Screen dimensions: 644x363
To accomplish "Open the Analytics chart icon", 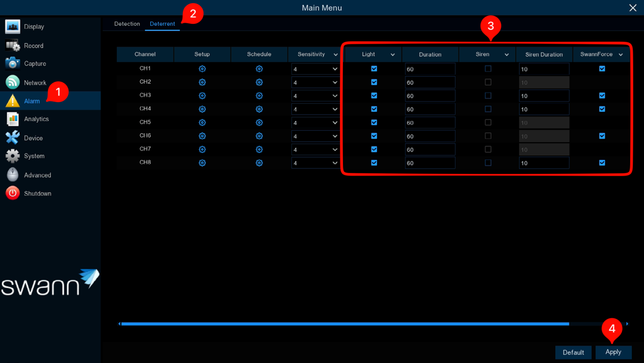I will pos(13,119).
